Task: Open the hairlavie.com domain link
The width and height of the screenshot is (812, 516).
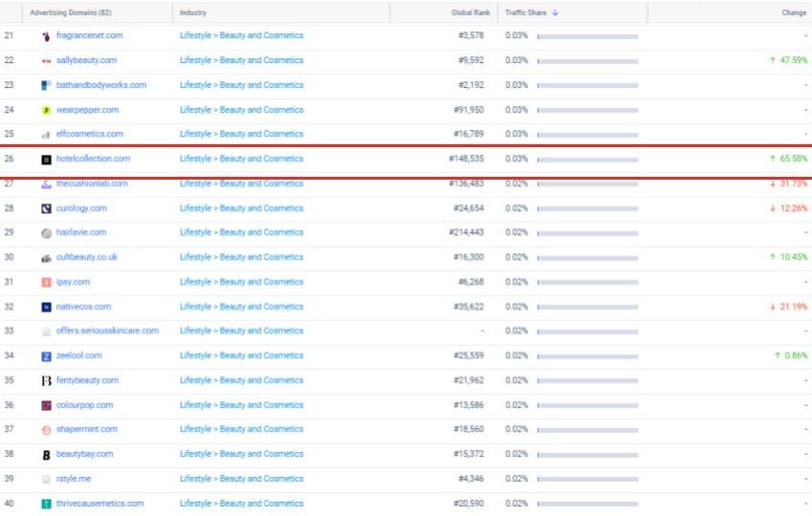Action: (x=81, y=232)
